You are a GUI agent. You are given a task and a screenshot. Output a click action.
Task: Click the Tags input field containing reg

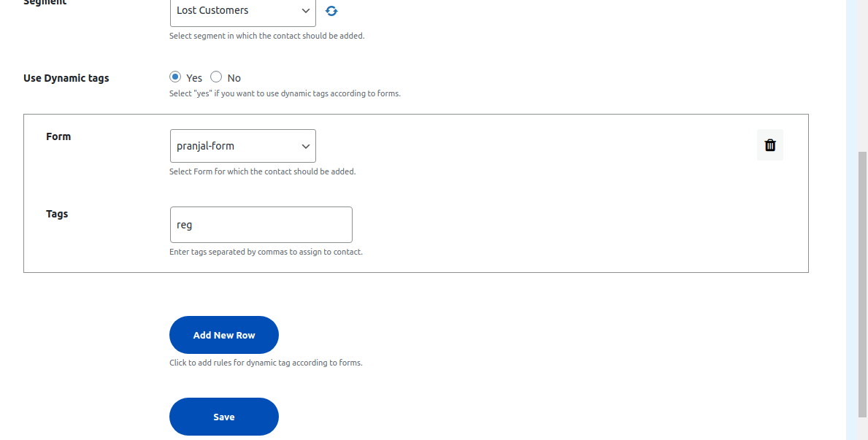(261, 225)
